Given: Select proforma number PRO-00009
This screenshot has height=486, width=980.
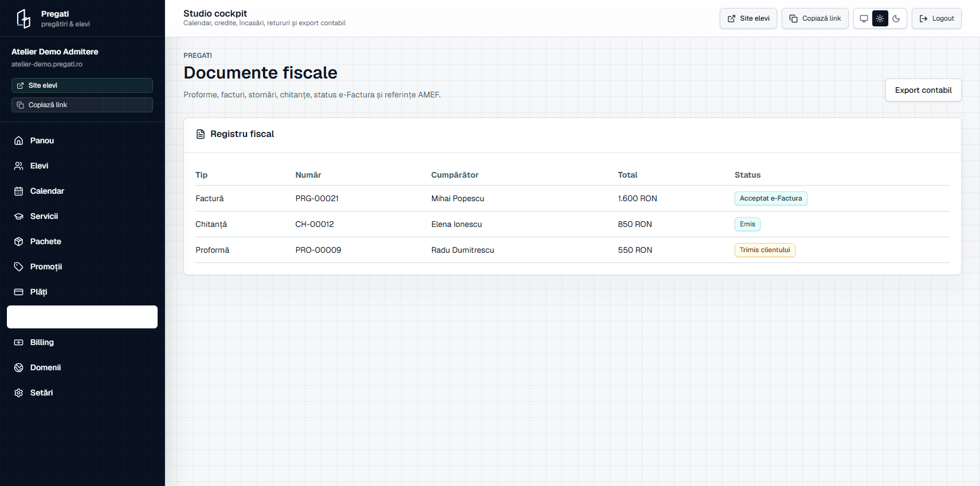Looking at the screenshot, I should click(318, 250).
